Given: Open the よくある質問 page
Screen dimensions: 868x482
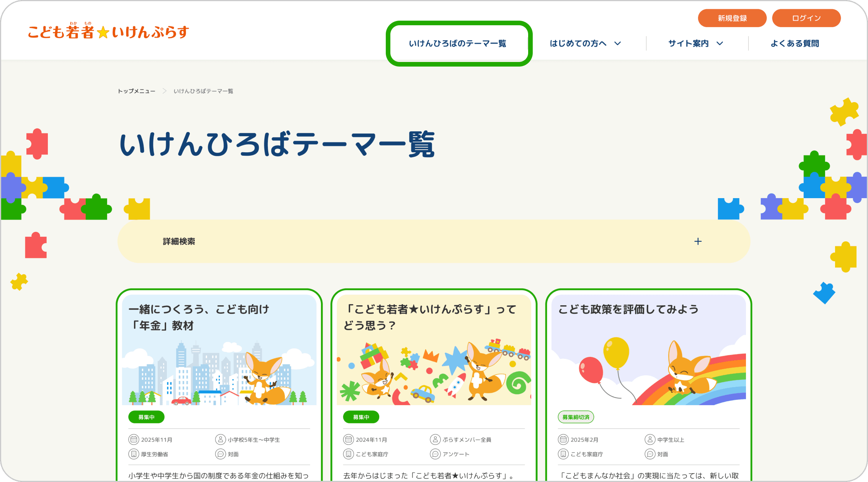Looking at the screenshot, I should click(x=795, y=43).
